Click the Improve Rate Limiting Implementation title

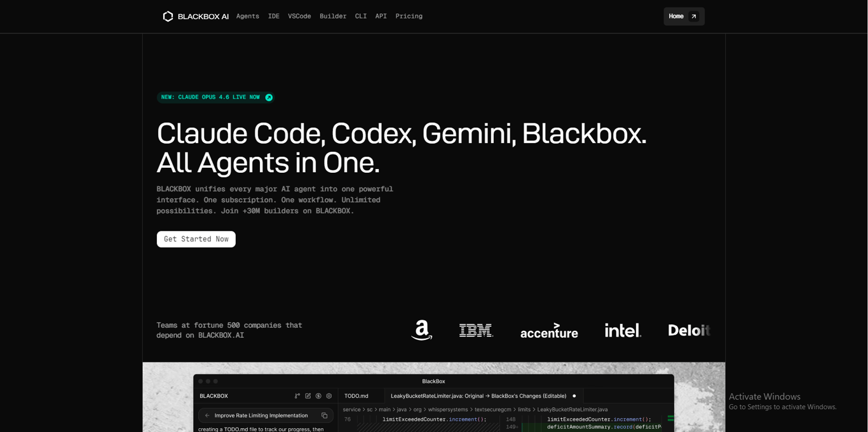[261, 415]
